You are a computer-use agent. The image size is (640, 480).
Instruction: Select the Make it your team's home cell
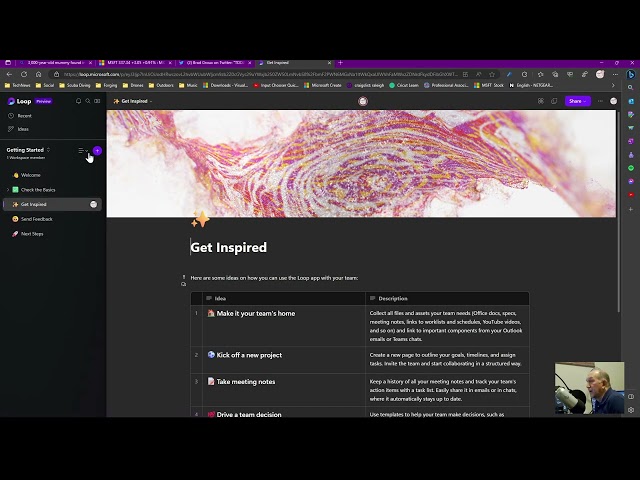pyautogui.click(x=284, y=326)
